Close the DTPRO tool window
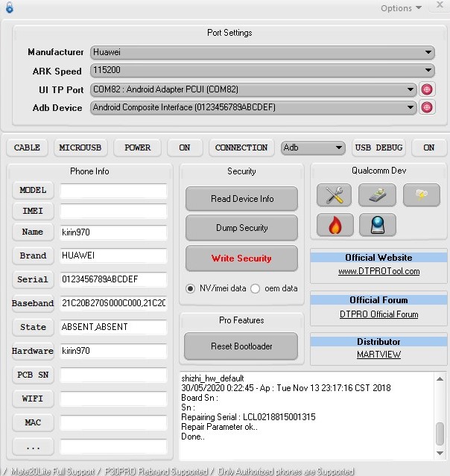 [x=440, y=5]
